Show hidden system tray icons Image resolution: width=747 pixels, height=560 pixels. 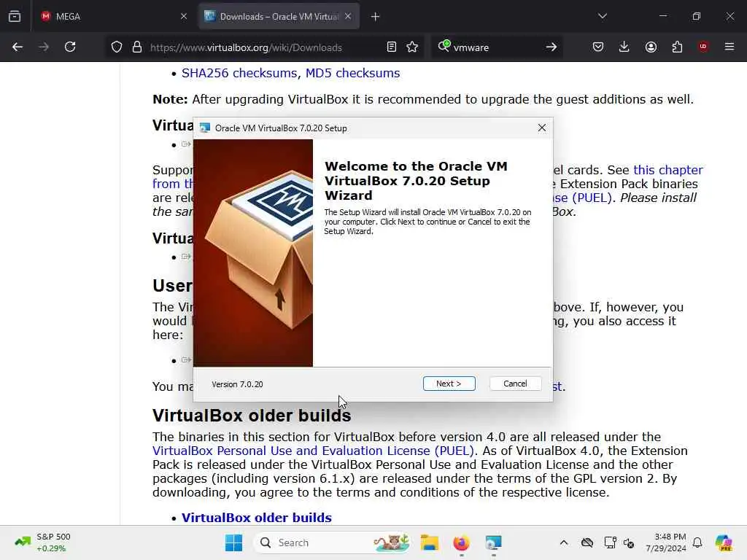click(564, 542)
